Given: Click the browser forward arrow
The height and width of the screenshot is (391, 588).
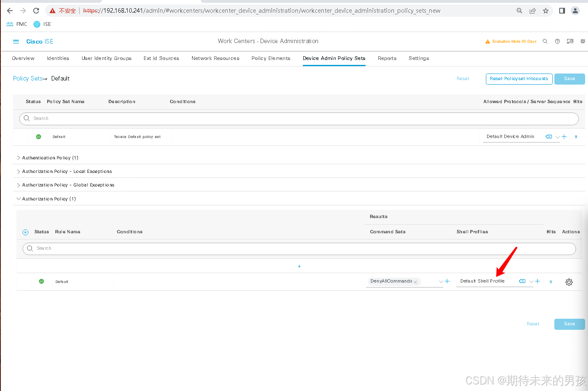Looking at the screenshot, I should (x=23, y=11).
